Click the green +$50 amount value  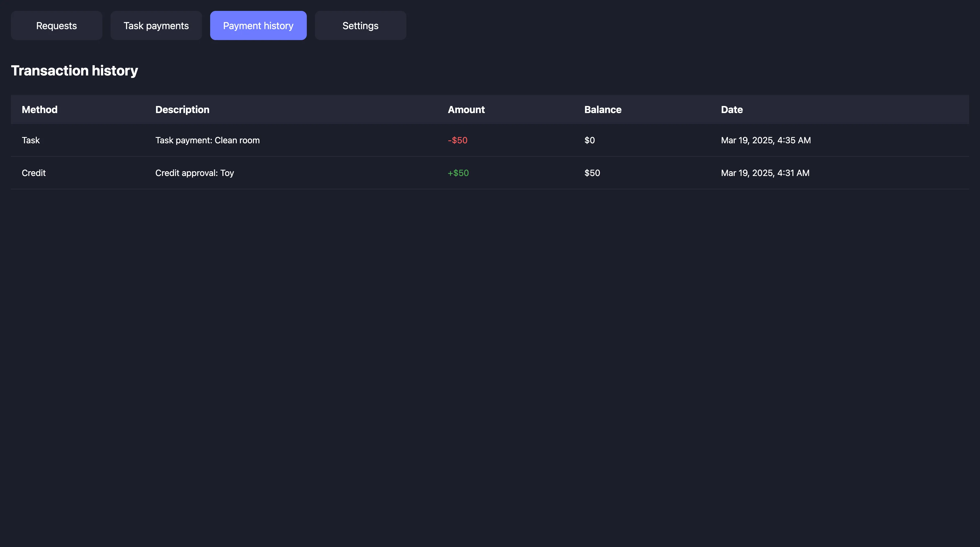point(458,173)
